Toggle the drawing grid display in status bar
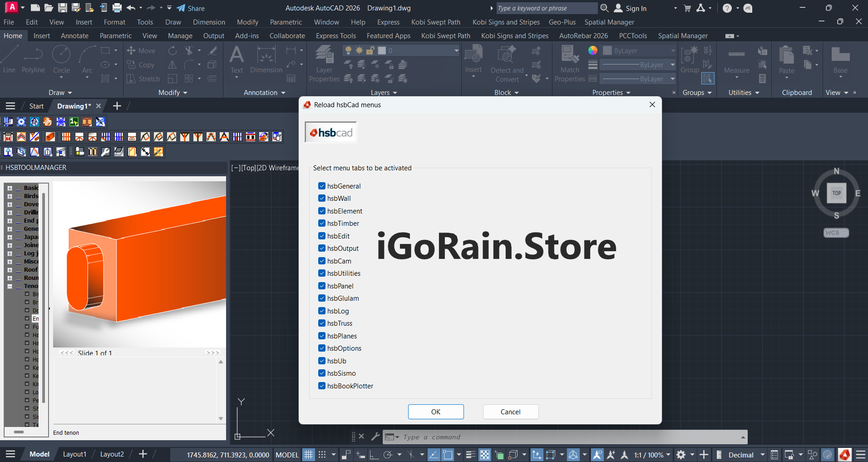Screen dimensions: 868x462 click(x=309, y=455)
